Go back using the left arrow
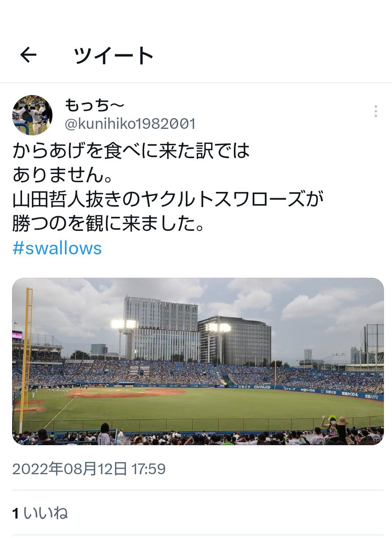This screenshot has height=538, width=392. tap(28, 55)
